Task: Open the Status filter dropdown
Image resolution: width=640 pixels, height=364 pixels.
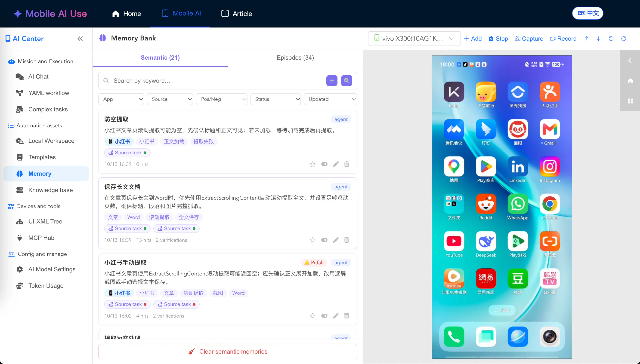Action: click(x=275, y=99)
